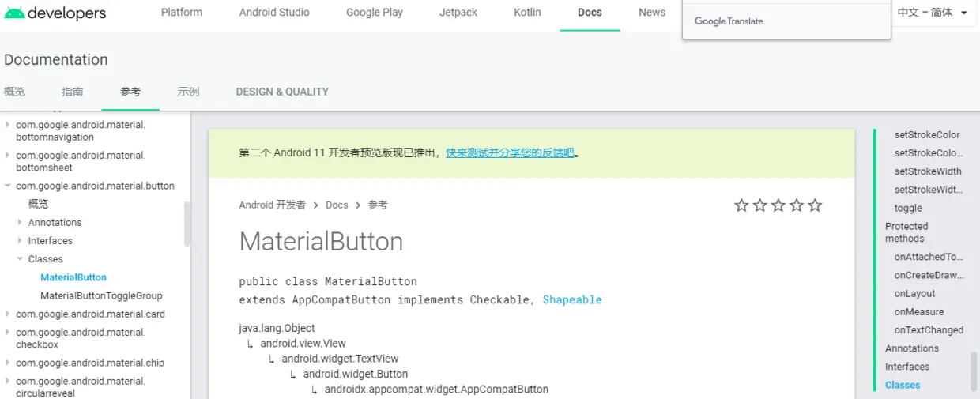Jump to setStrokeColor in page outline

(927, 135)
